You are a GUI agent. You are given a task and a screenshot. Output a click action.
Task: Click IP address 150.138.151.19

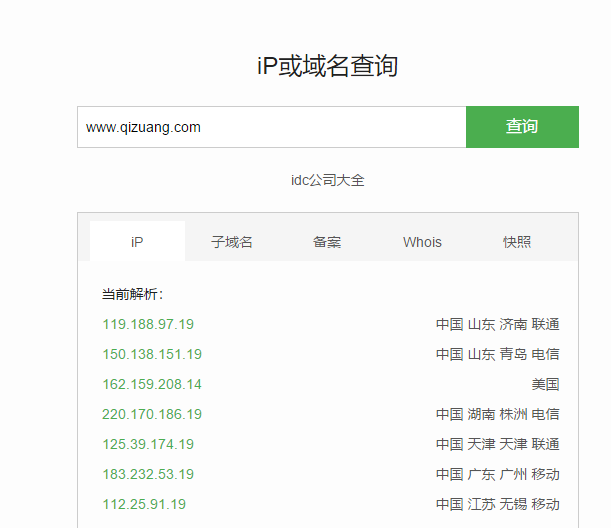click(x=152, y=354)
